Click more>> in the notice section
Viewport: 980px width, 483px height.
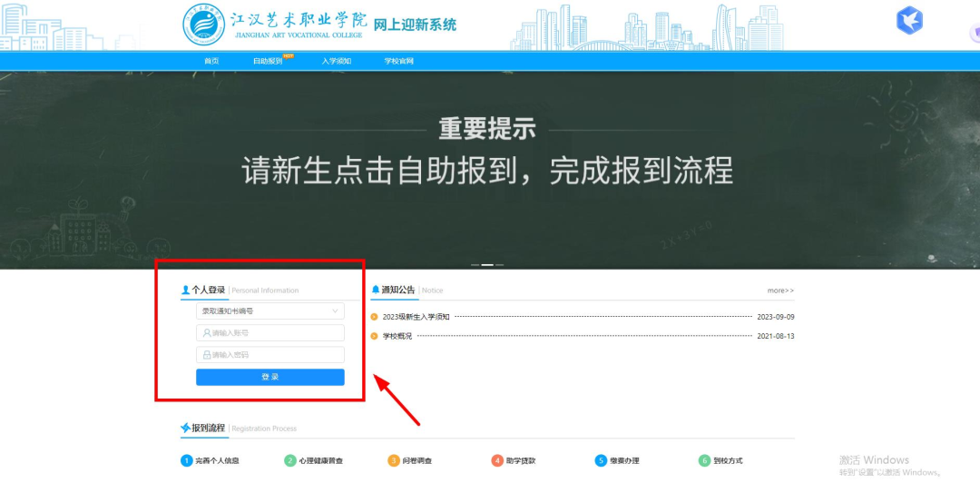(x=780, y=291)
